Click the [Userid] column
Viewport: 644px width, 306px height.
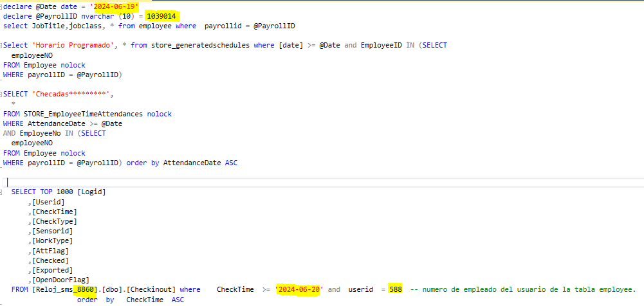click(x=48, y=202)
